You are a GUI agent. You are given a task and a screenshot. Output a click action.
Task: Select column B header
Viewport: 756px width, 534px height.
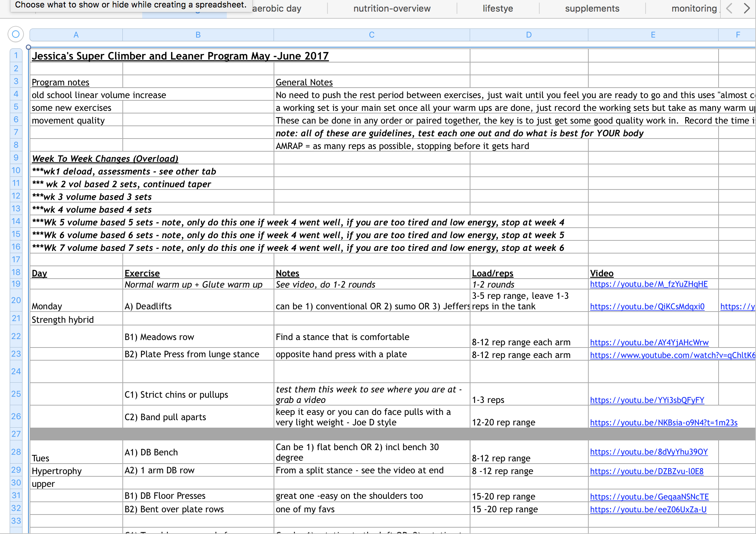point(198,35)
